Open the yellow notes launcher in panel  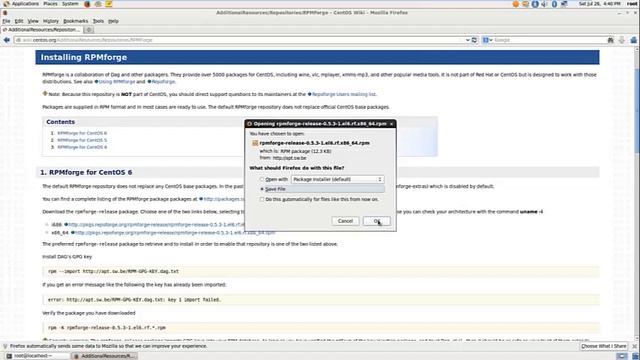coord(109,4)
